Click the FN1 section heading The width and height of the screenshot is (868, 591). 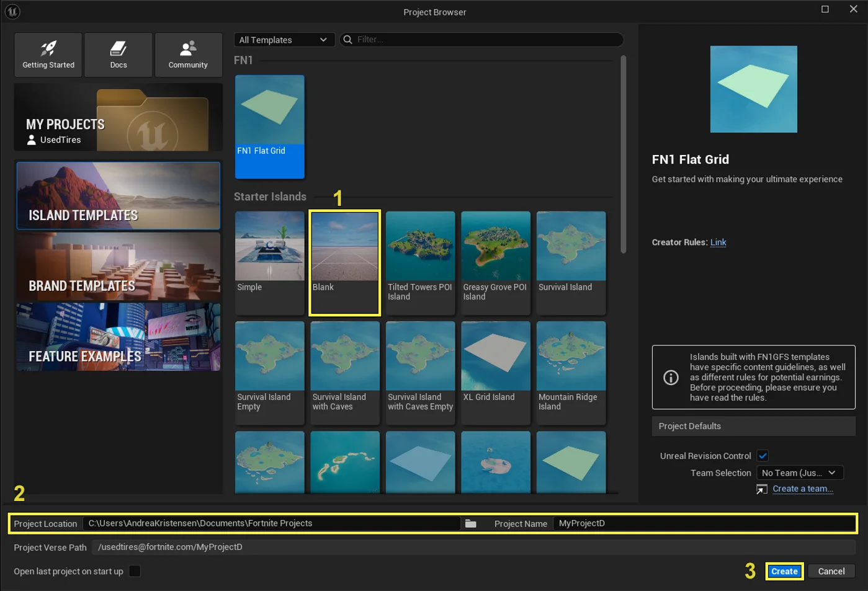(x=243, y=60)
